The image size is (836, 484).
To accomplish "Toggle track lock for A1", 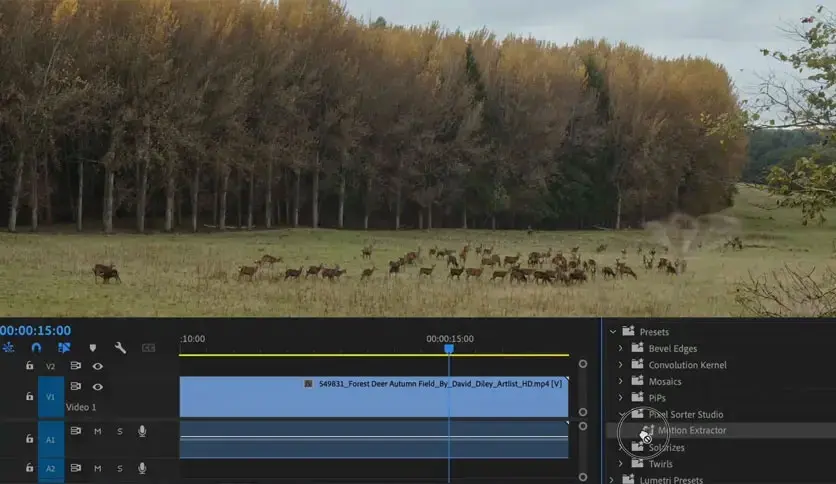I will click(x=29, y=439).
